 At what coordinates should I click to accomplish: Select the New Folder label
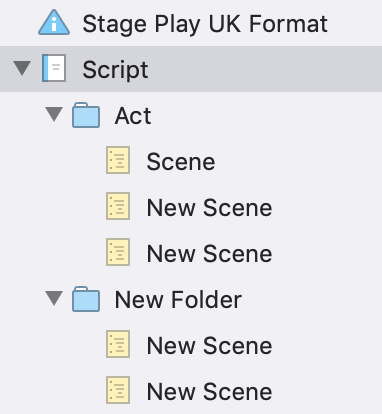[178, 300]
